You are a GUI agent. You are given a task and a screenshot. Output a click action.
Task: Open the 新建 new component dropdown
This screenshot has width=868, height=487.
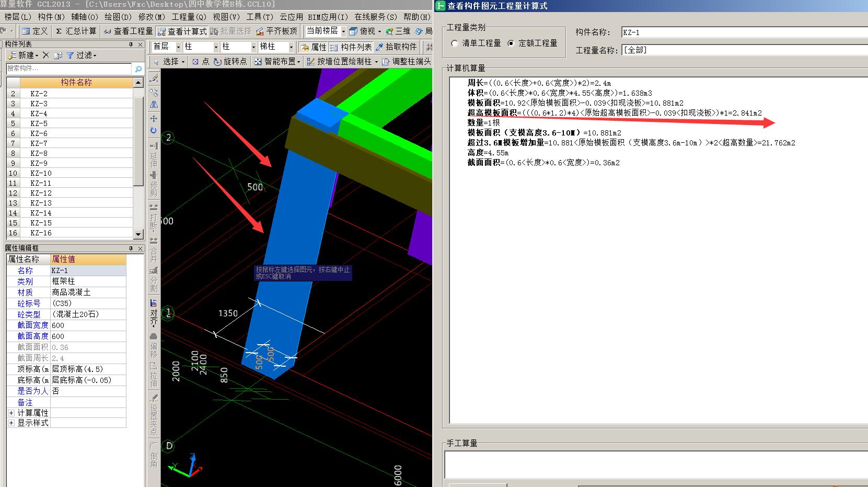(x=24, y=55)
